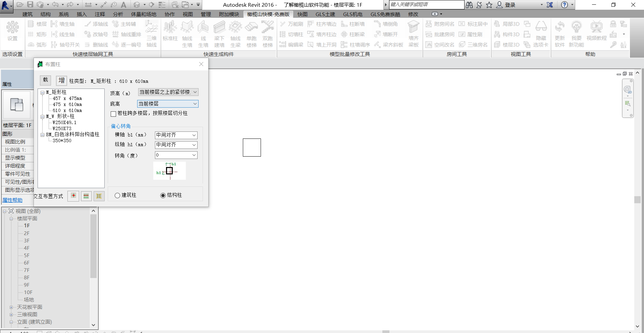Switch to the GLS土建 ribbon tab

pos(325,14)
